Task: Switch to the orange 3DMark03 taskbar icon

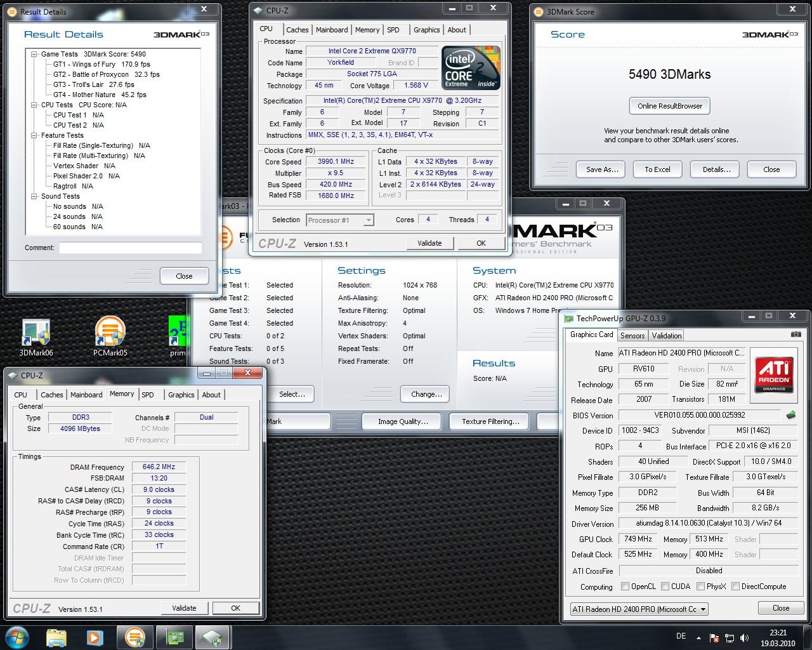Action: pos(134,637)
